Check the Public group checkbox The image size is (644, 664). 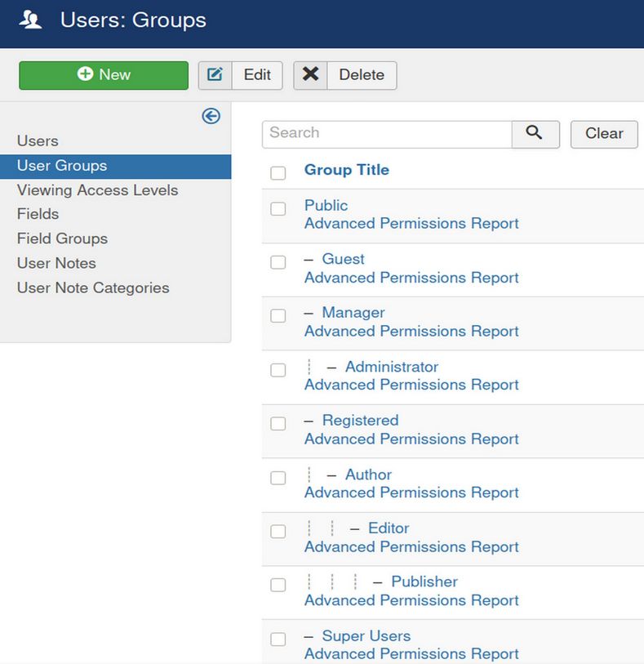click(278, 208)
